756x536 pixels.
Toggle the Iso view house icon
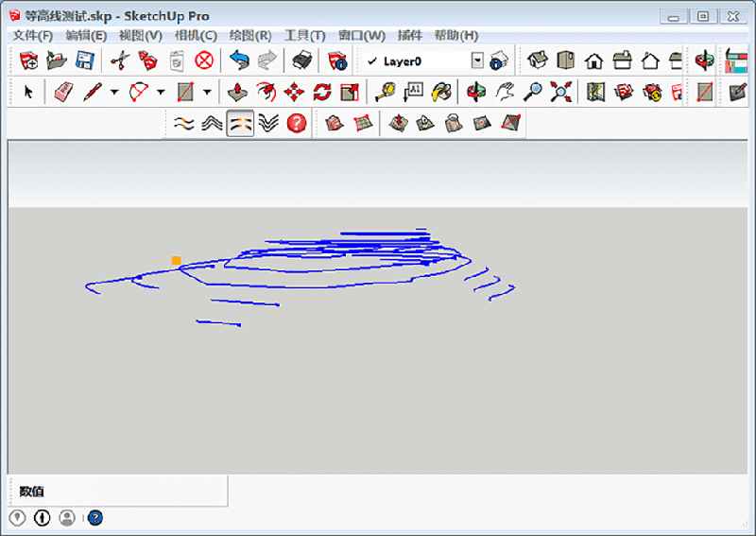tap(538, 61)
